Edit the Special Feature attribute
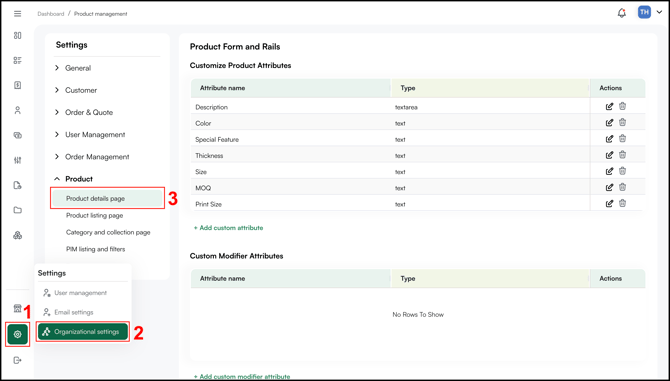 tap(609, 139)
